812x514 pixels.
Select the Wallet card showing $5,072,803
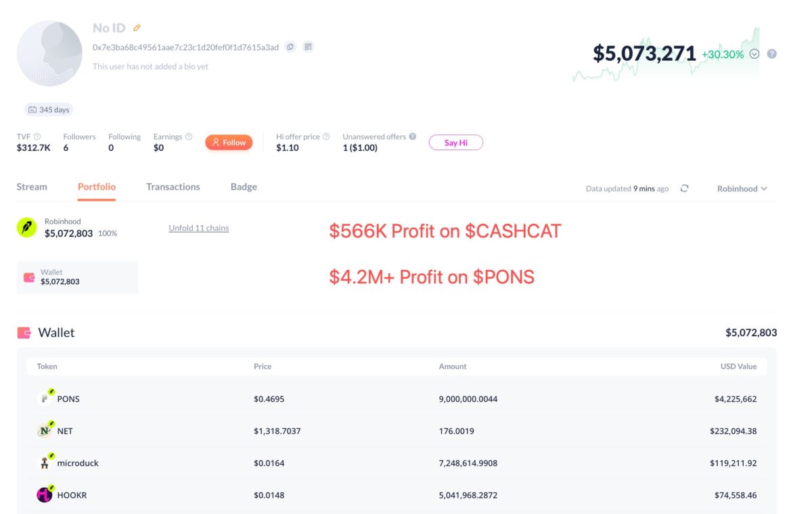pyautogui.click(x=77, y=277)
